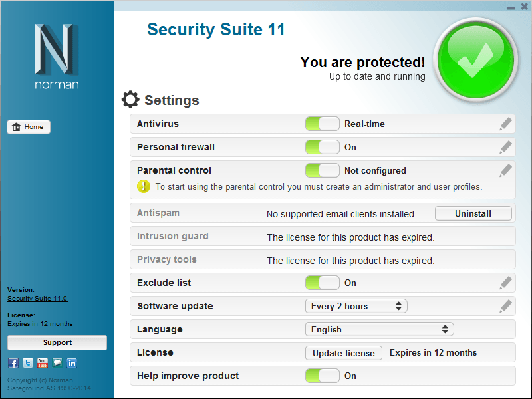
Task: Open the LinkedIn icon link
Action: [72, 363]
